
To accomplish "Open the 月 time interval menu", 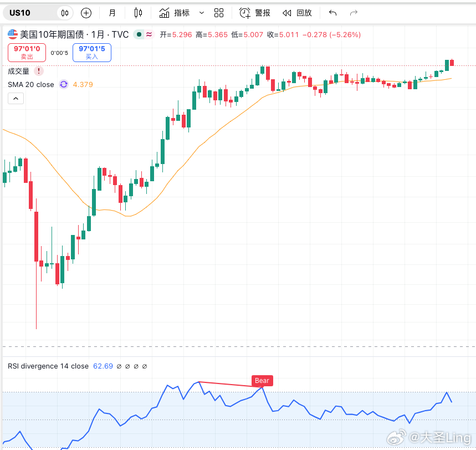I will click(112, 13).
